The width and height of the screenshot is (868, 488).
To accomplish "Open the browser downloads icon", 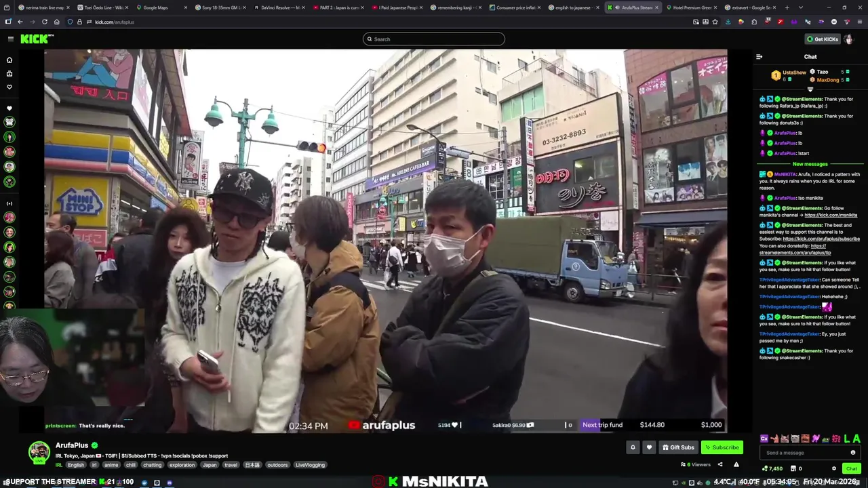I will (x=728, y=22).
